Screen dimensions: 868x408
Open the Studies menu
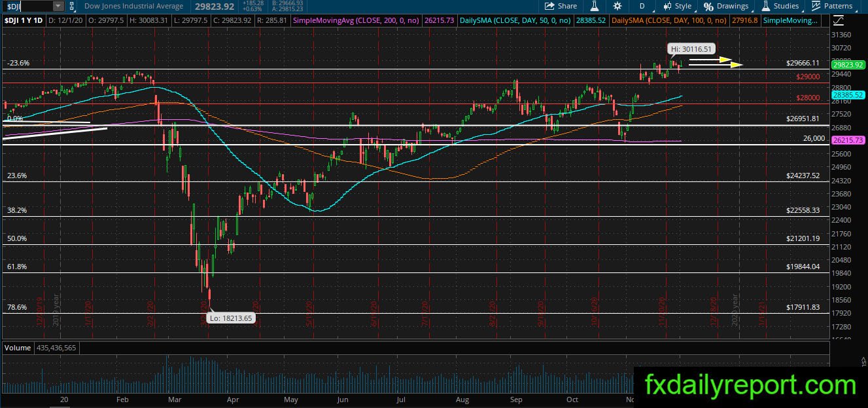pyautogui.click(x=780, y=6)
